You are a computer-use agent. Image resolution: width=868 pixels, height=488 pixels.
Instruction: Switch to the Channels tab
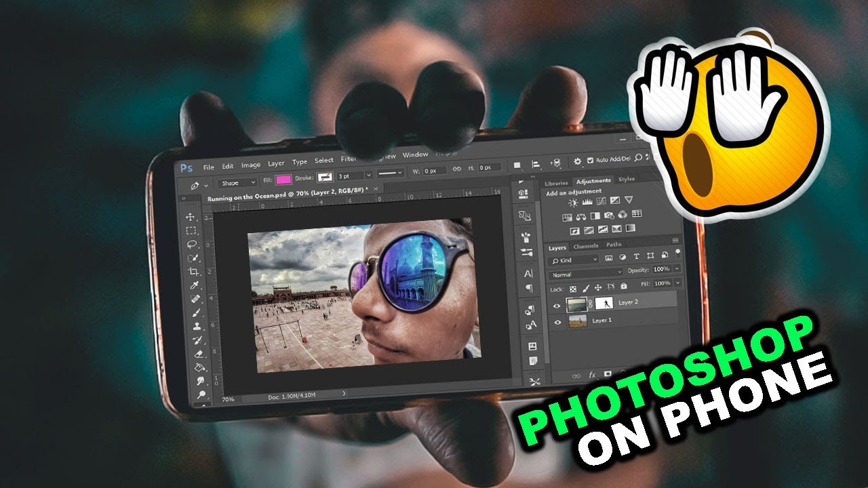tap(586, 246)
